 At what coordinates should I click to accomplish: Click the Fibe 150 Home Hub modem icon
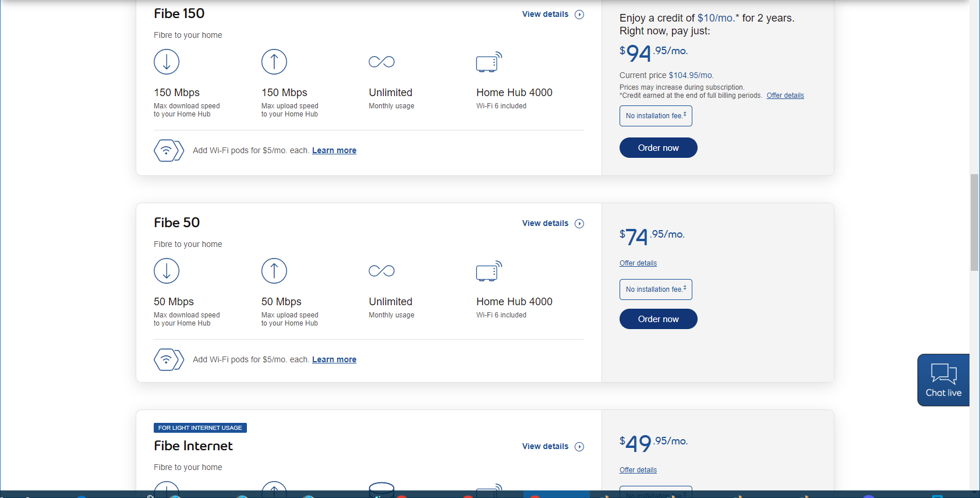tap(489, 62)
